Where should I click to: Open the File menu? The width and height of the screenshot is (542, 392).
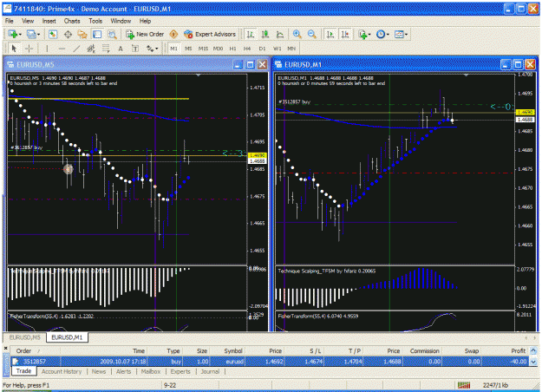[x=9, y=21]
